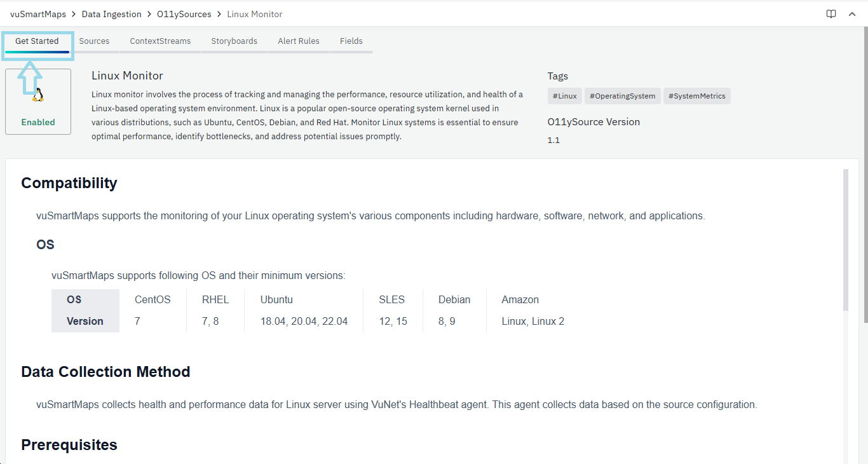Go to the O11ySources breadcrumb

point(184,13)
